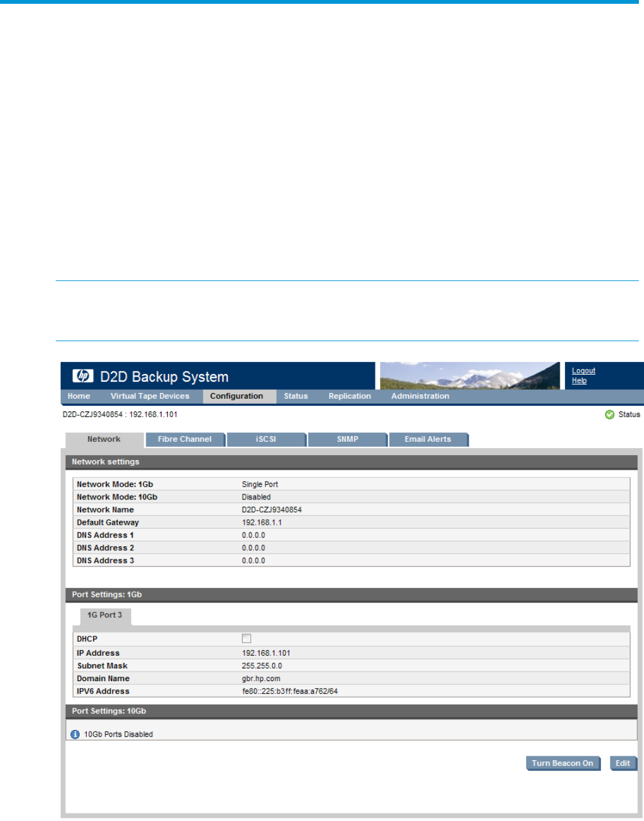Image resolution: width=644 pixels, height=821 pixels.
Task: Select the Network tab
Action: pyautogui.click(x=104, y=439)
